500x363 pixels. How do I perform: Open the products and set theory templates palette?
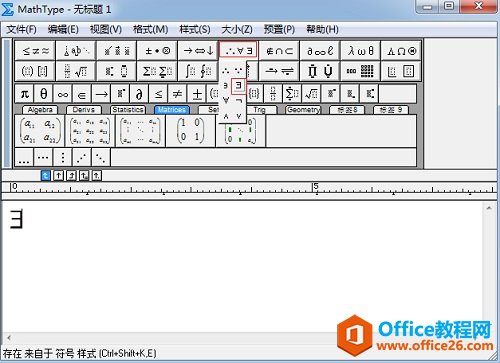(x=320, y=71)
